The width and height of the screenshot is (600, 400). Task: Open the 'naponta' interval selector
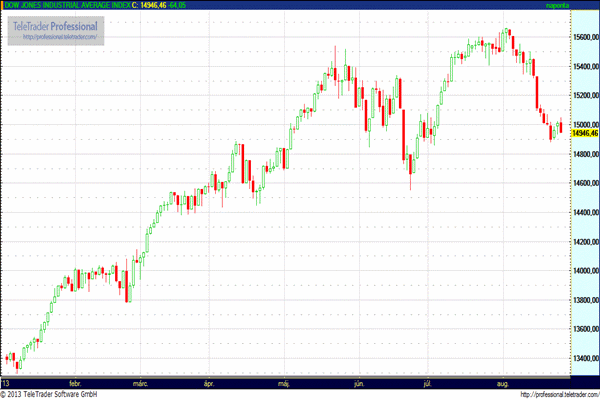(579, 5)
